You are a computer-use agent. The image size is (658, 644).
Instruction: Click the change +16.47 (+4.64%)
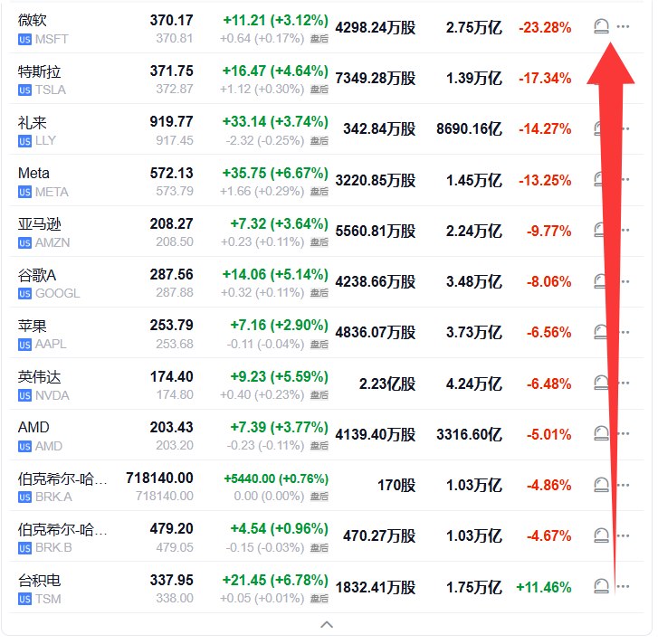[x=275, y=71]
